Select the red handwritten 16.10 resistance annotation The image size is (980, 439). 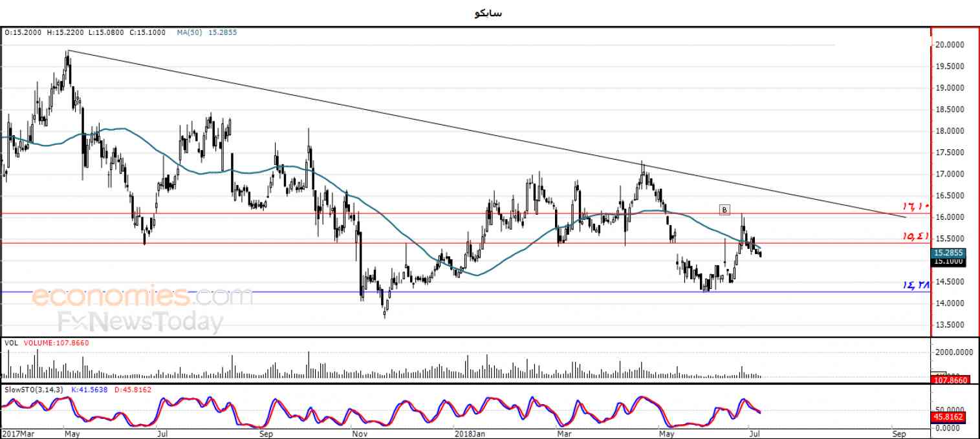pos(917,206)
